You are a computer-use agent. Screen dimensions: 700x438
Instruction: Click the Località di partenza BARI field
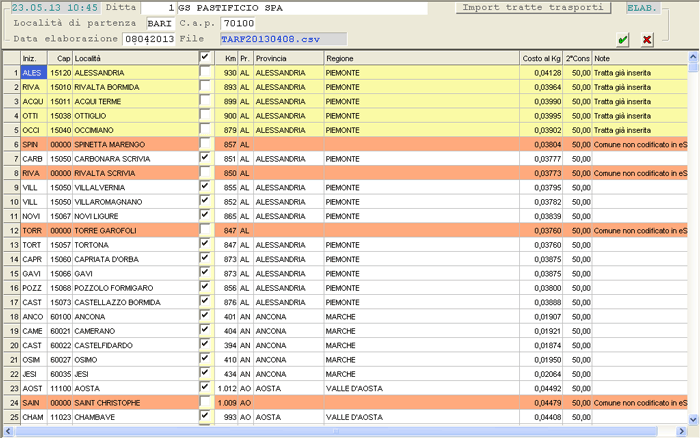point(160,23)
